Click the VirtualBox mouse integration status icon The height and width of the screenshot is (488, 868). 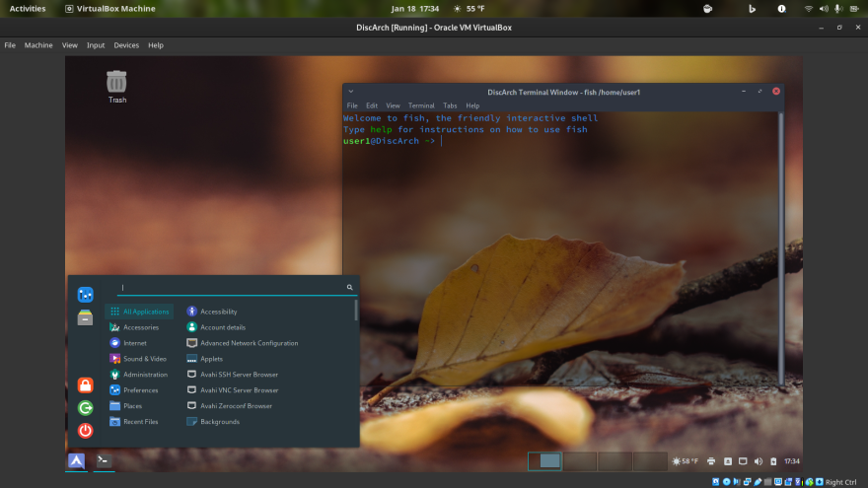[810, 482]
